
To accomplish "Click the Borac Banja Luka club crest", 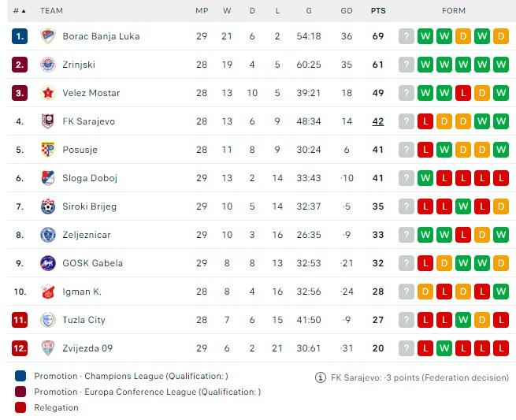I will [47, 36].
